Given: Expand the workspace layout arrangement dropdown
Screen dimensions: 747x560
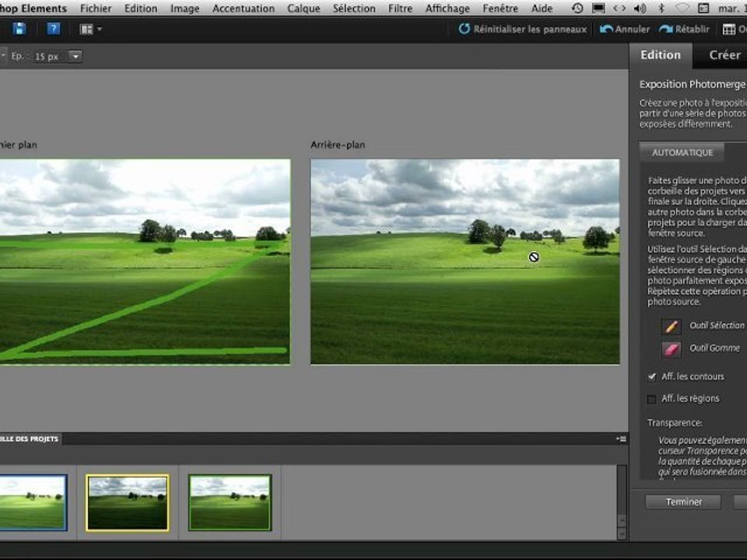Looking at the screenshot, I should point(91,29).
